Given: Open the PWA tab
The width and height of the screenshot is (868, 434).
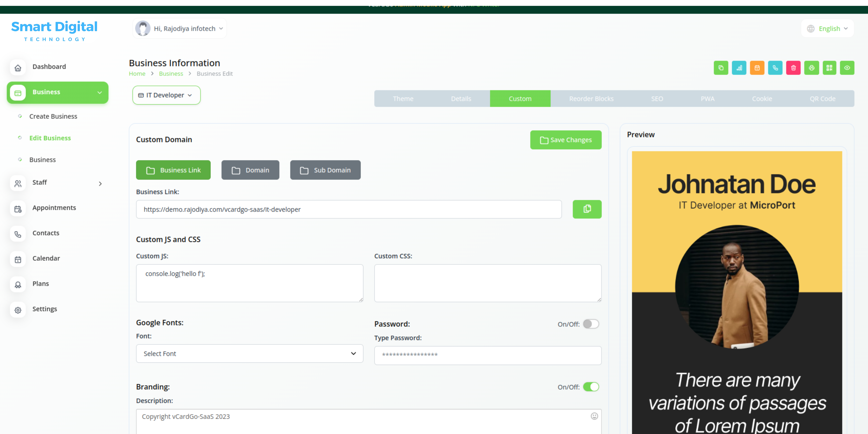Looking at the screenshot, I should click(x=708, y=99).
